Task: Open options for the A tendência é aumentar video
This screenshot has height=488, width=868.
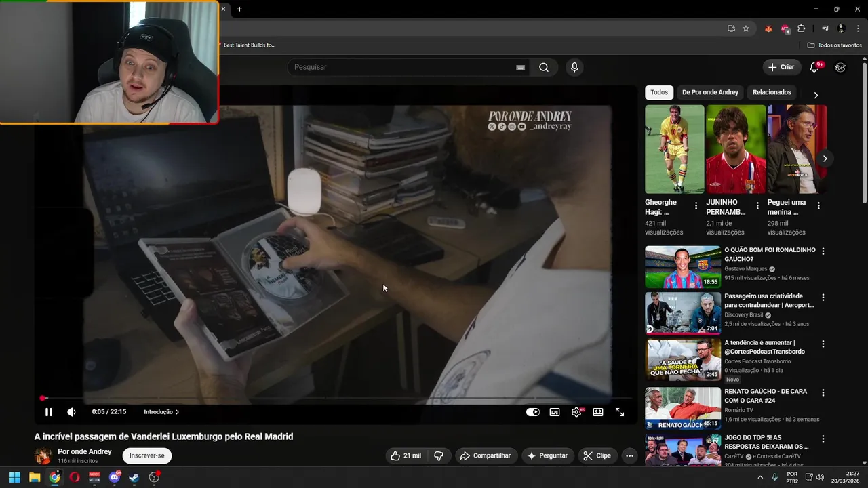Action: point(823,344)
